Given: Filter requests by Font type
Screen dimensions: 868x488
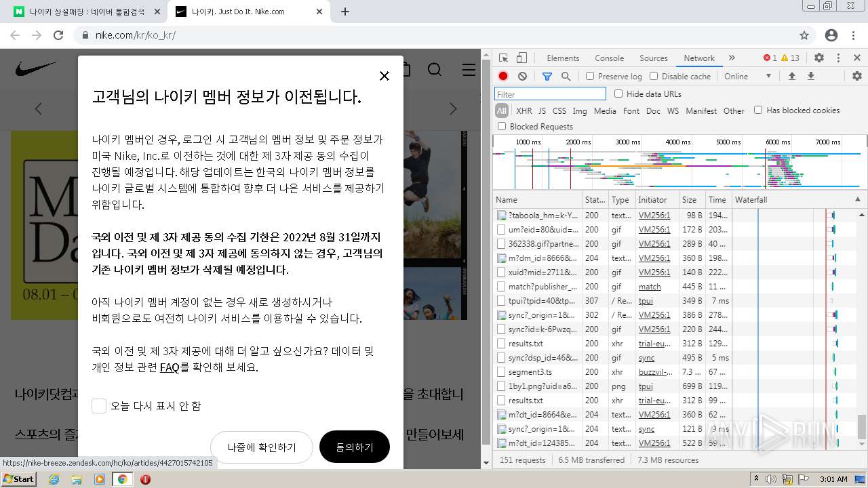Looking at the screenshot, I should 631,110.
